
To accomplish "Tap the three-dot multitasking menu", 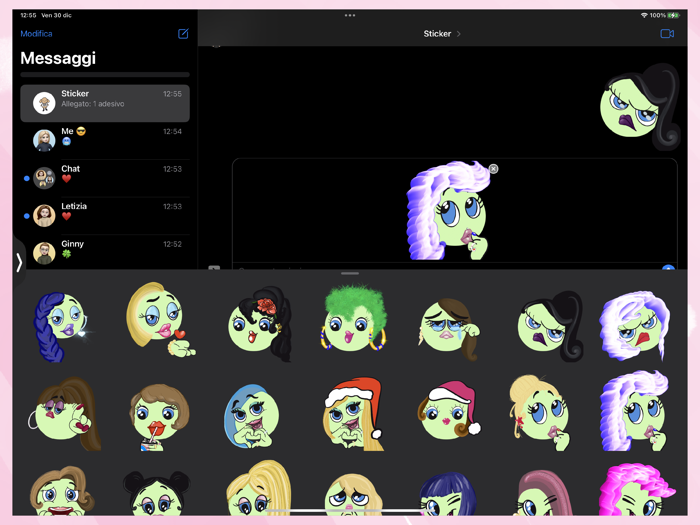I will click(350, 15).
